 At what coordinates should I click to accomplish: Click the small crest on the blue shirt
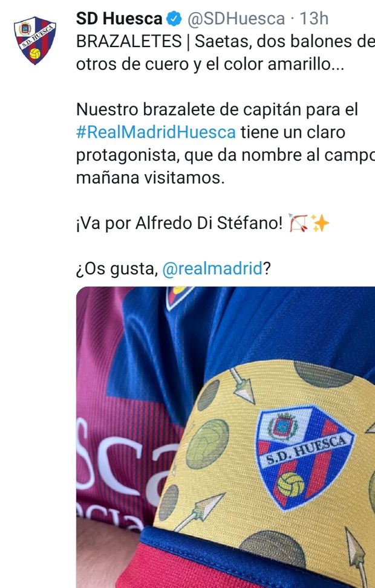point(178,297)
